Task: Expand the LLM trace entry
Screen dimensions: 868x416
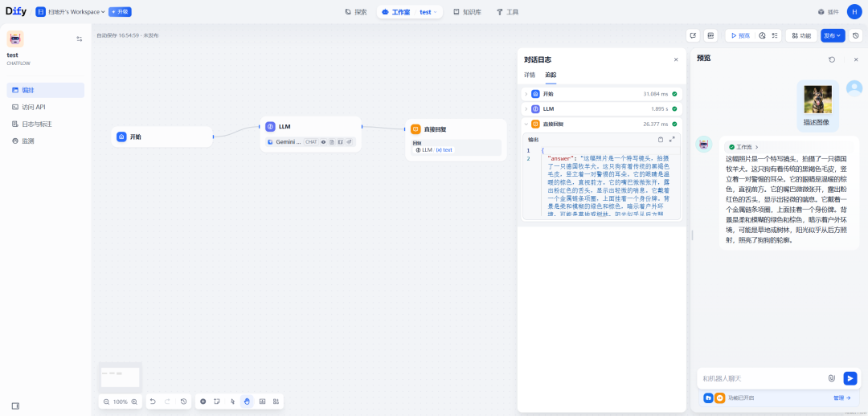Action: [526, 108]
